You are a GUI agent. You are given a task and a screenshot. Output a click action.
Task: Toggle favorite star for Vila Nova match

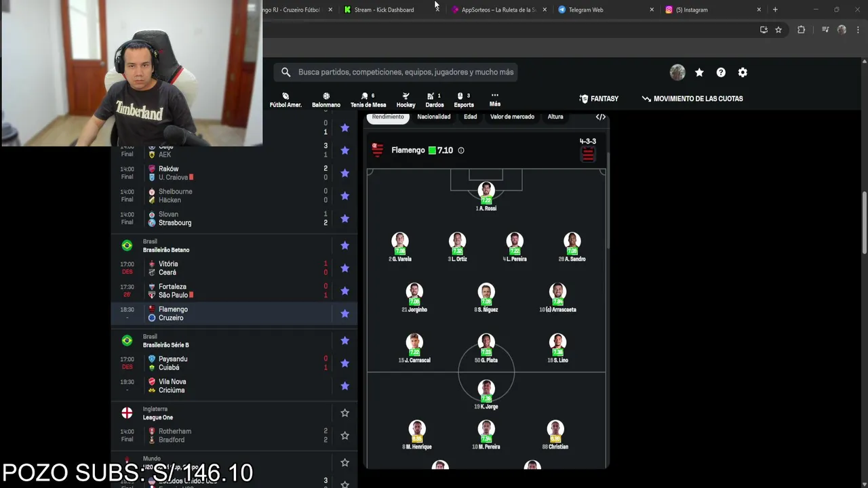(344, 386)
